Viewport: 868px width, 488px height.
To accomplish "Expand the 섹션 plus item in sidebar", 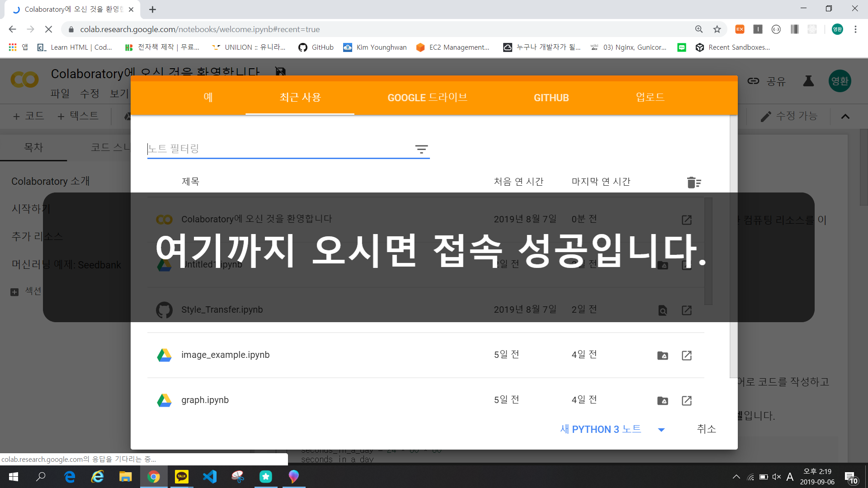I will coord(14,292).
